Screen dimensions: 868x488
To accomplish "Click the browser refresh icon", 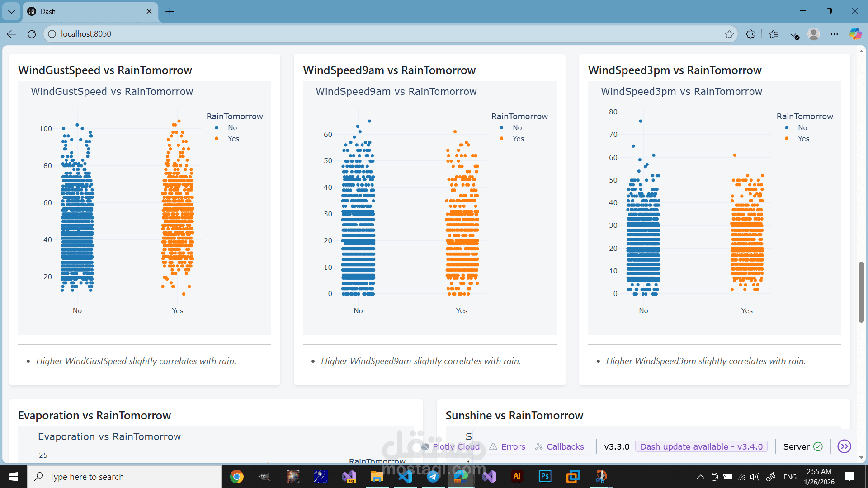I will click(32, 34).
